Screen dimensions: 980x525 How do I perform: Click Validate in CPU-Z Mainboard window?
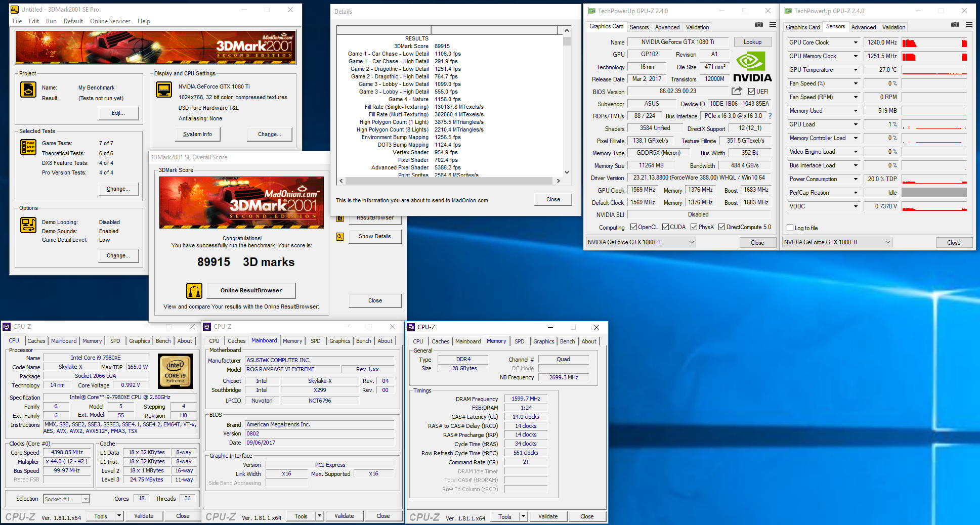(344, 516)
